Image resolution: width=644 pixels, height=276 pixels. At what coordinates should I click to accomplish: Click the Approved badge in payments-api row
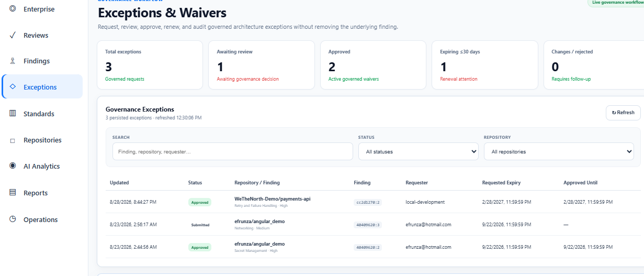(200, 202)
